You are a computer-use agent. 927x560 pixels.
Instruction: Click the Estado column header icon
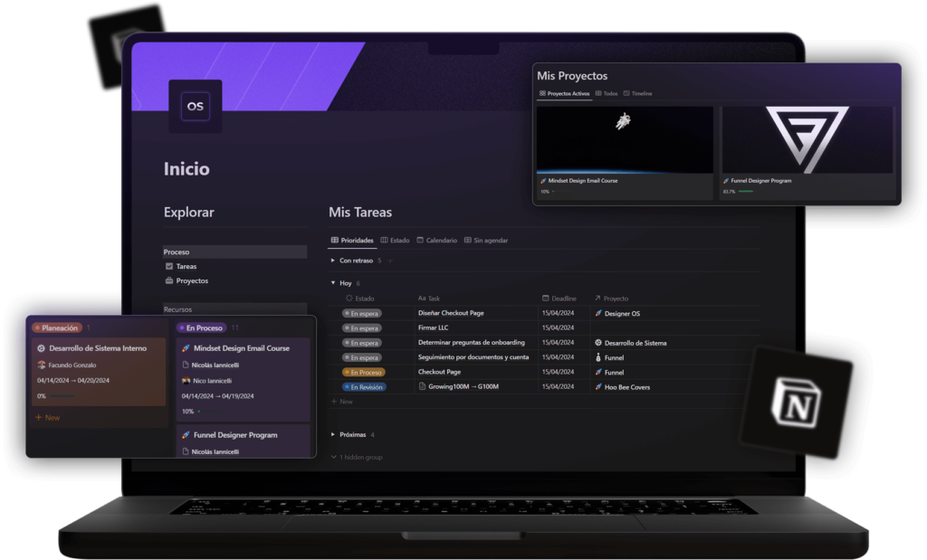349,299
